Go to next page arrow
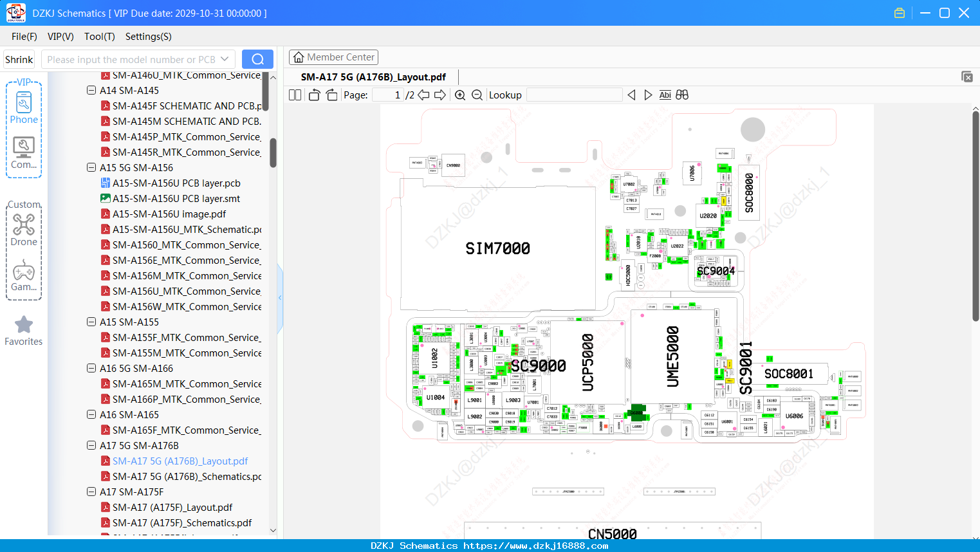980x552 pixels. coord(440,95)
